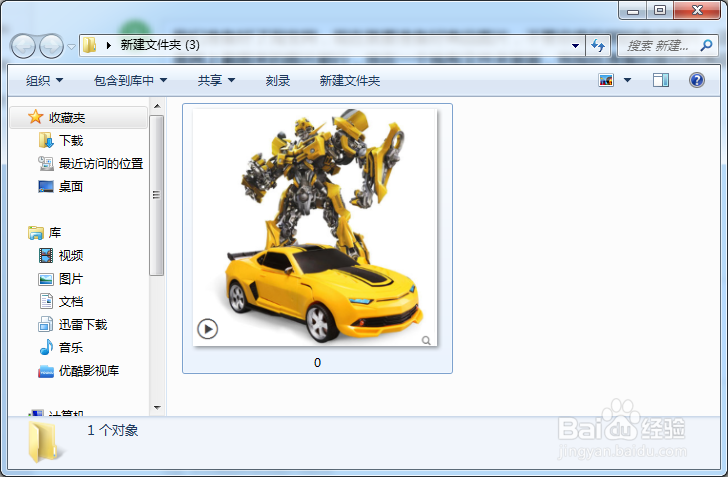Click the small magnifier on thumbnail
The height and width of the screenshot is (477, 728).
click(426, 340)
